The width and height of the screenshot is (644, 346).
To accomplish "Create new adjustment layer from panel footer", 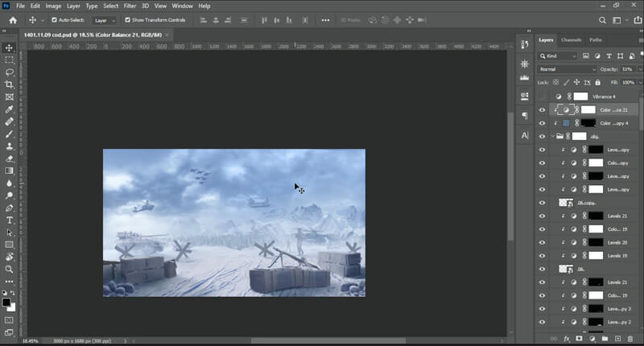I will point(592,339).
